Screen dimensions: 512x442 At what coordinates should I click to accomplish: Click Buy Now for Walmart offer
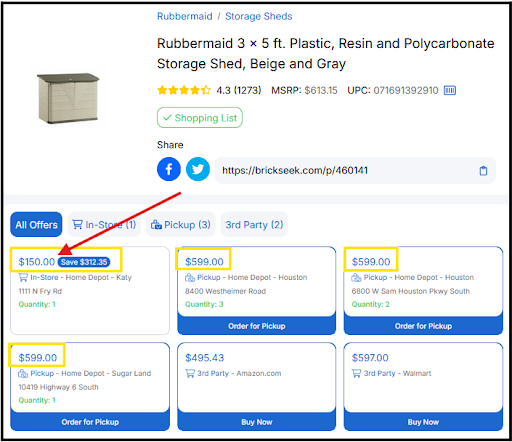(423, 422)
